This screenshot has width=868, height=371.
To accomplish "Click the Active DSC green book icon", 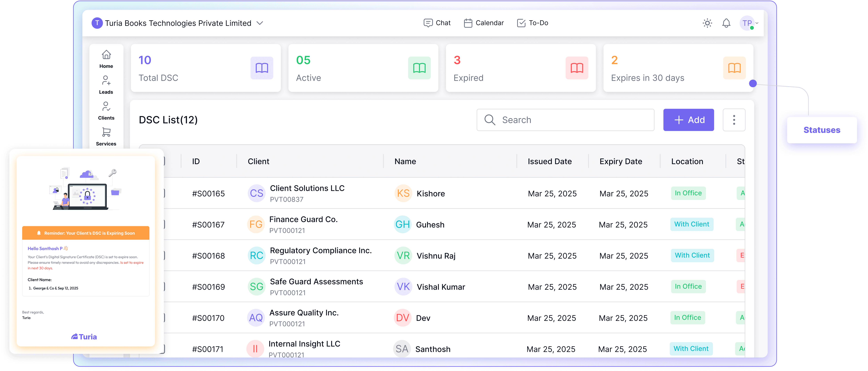I will [x=419, y=68].
